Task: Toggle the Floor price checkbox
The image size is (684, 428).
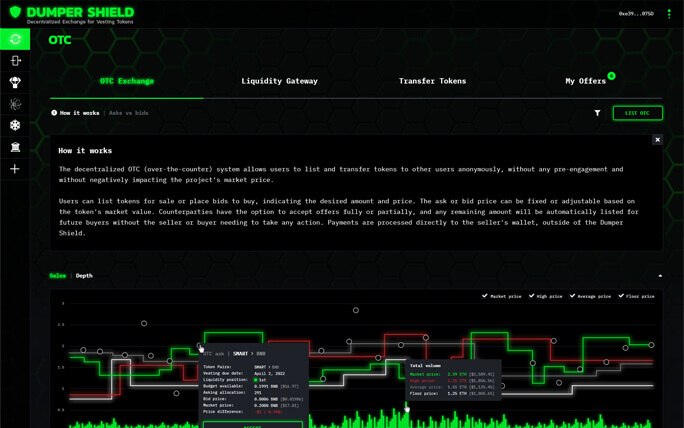Action: coord(621,296)
